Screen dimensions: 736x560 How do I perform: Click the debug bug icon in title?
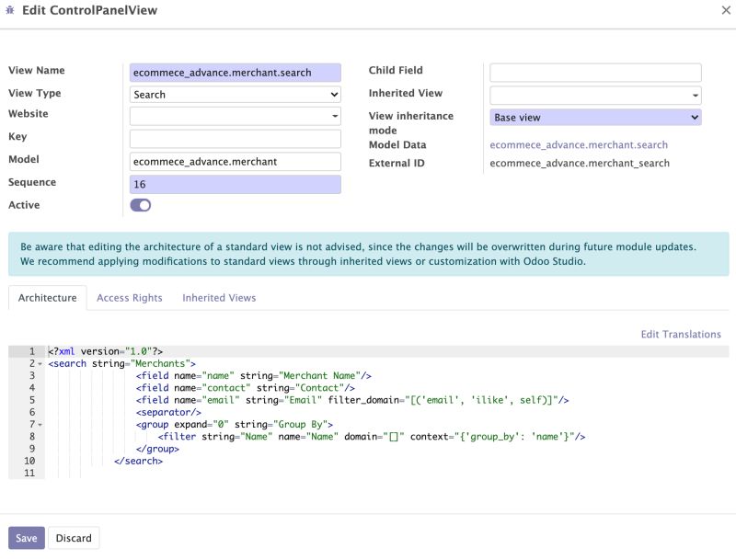click(x=10, y=10)
